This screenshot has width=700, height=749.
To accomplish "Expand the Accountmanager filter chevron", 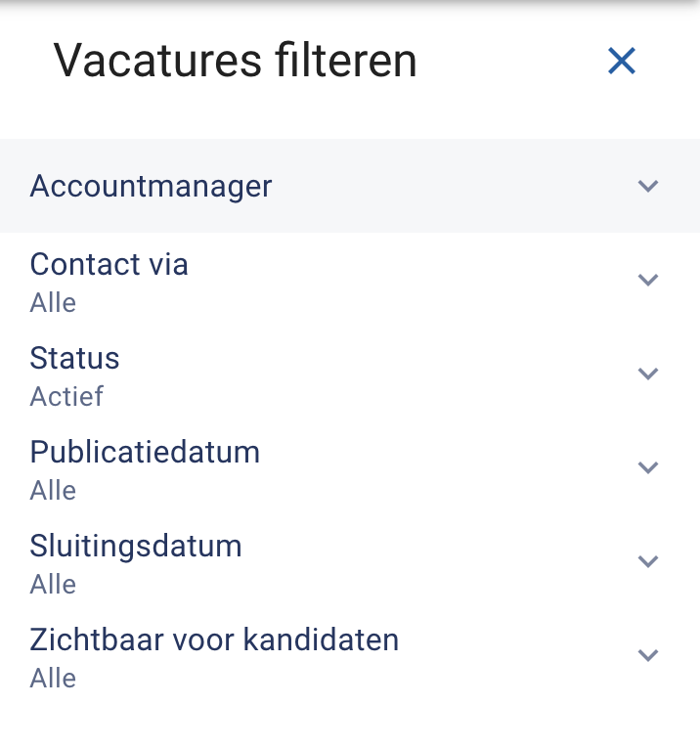I will click(x=648, y=186).
